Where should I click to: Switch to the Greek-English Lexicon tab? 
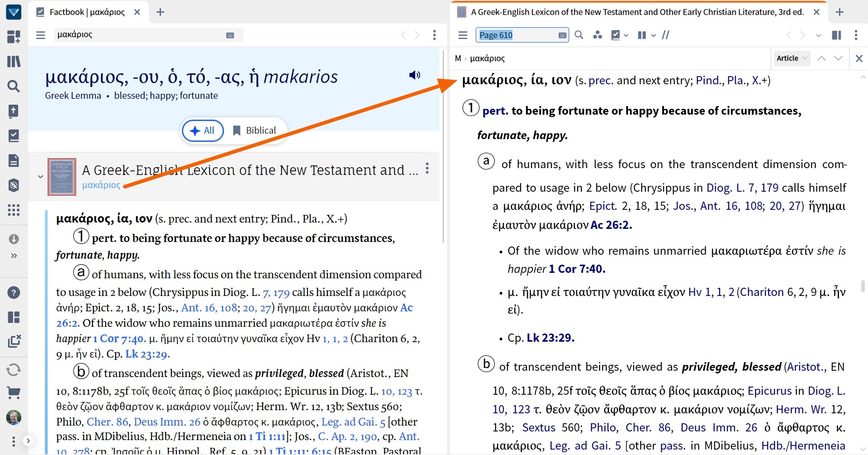pos(637,12)
